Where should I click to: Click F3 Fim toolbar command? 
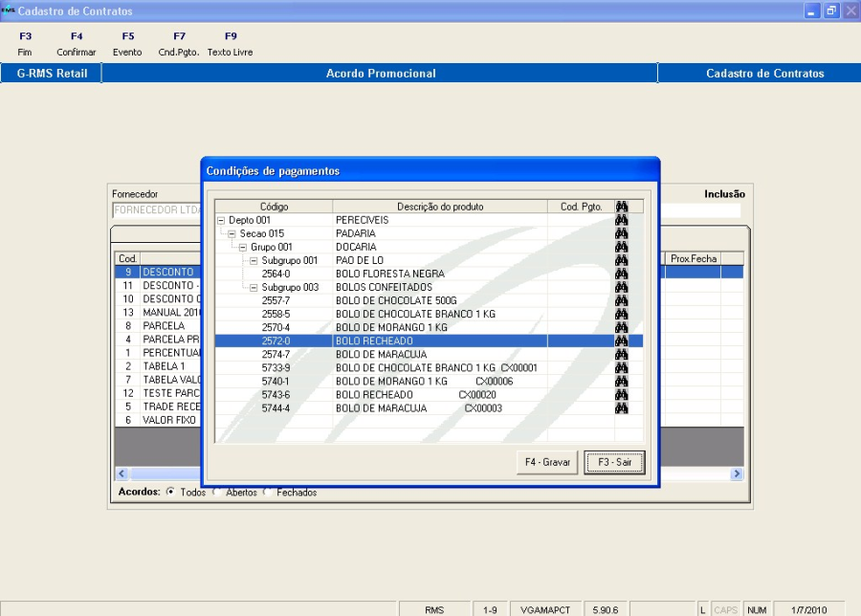coord(25,44)
